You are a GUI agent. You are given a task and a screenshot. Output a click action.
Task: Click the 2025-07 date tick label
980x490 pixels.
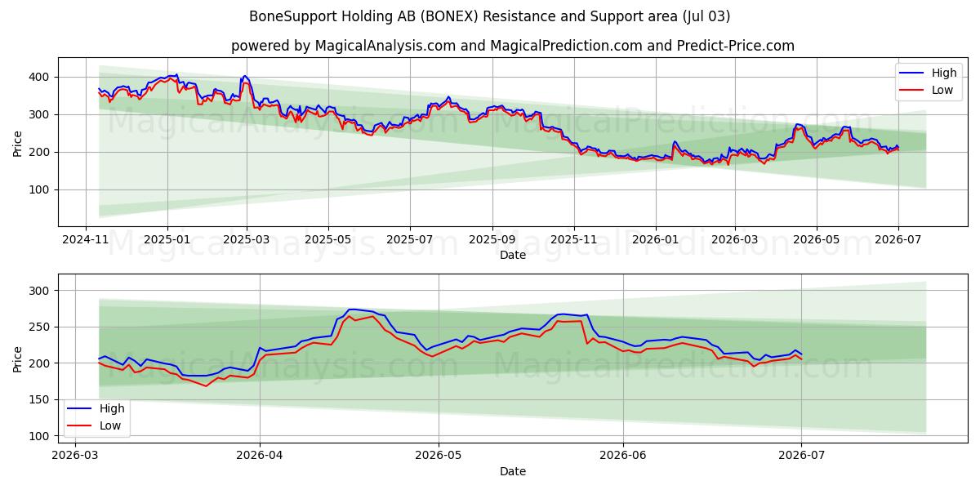tap(409, 241)
